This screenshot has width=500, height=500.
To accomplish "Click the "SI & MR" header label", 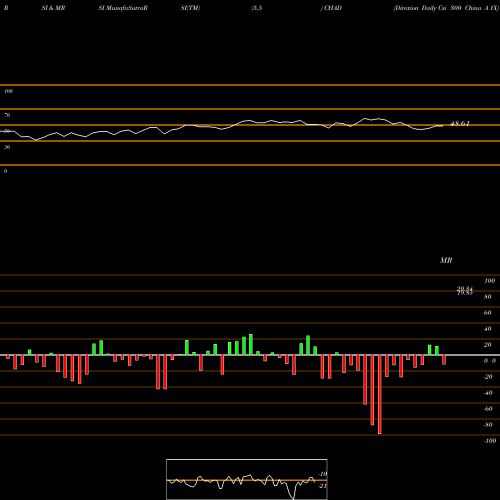I will (53, 8).
